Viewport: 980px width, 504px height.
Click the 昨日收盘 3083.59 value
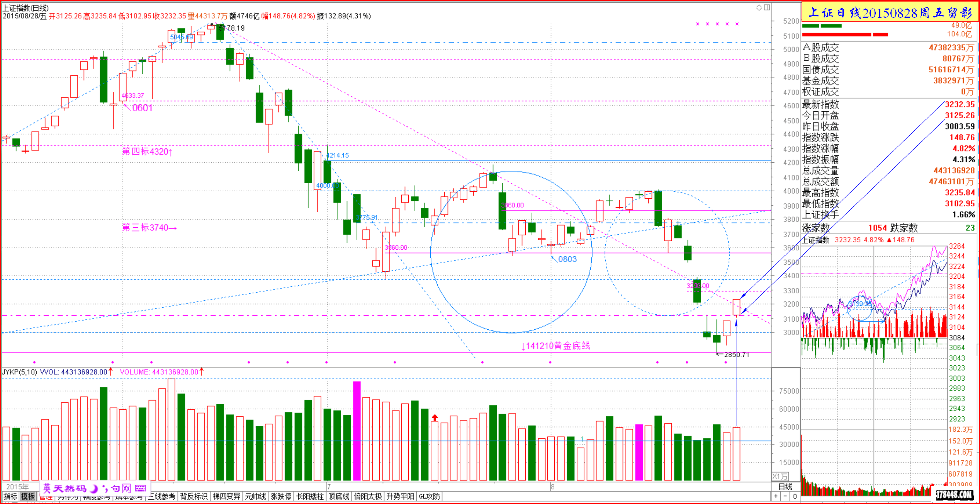pyautogui.click(x=960, y=126)
